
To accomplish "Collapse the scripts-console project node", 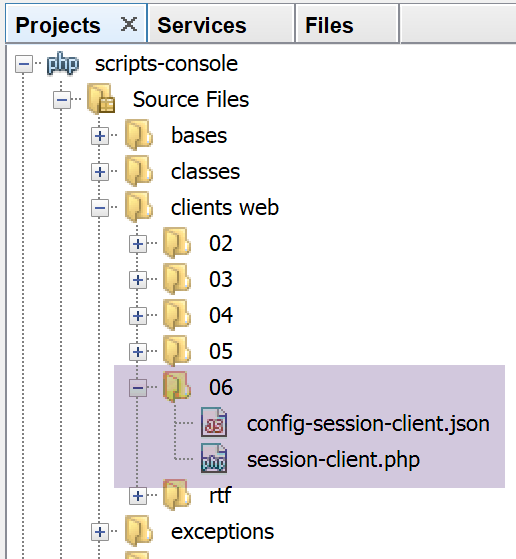I will (24, 64).
